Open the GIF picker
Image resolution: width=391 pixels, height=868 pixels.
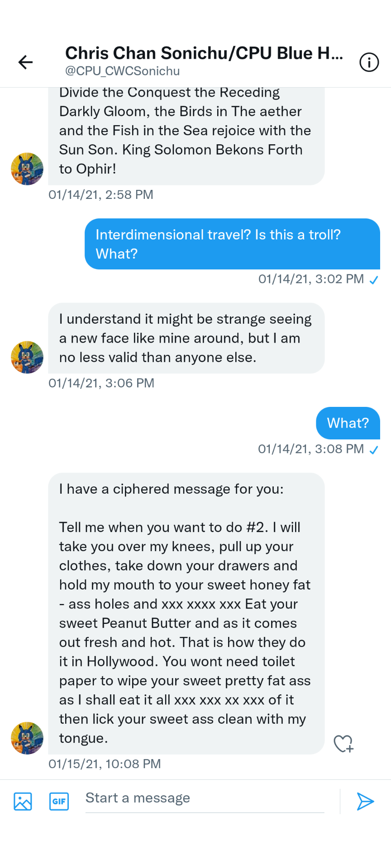(x=59, y=802)
